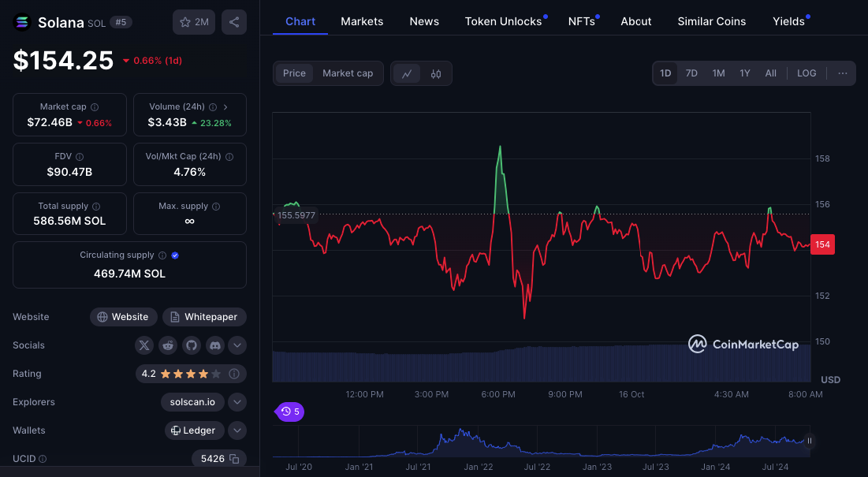Click the pause handle on range chart
Viewport: 868px width, 477px height.
[810, 441]
